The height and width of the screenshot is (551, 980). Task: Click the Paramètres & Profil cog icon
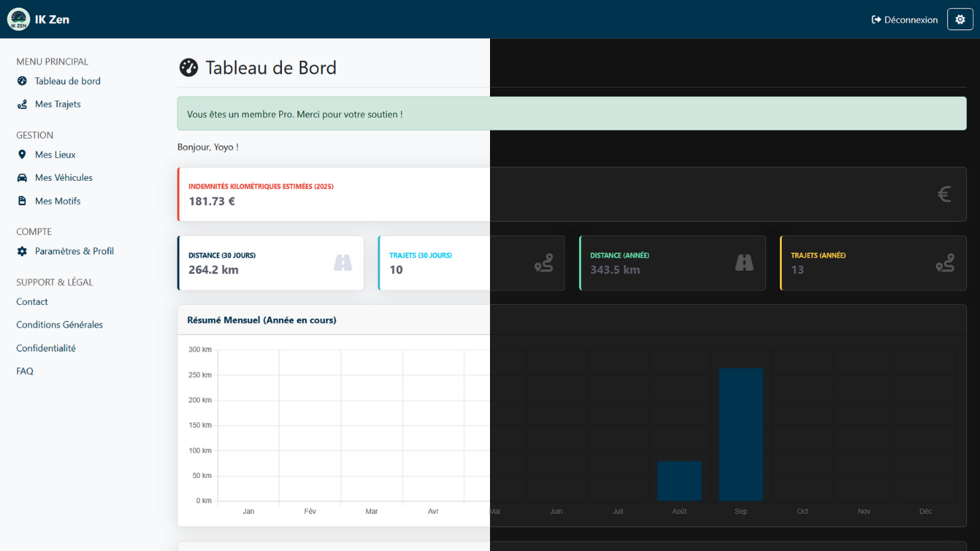tap(22, 251)
